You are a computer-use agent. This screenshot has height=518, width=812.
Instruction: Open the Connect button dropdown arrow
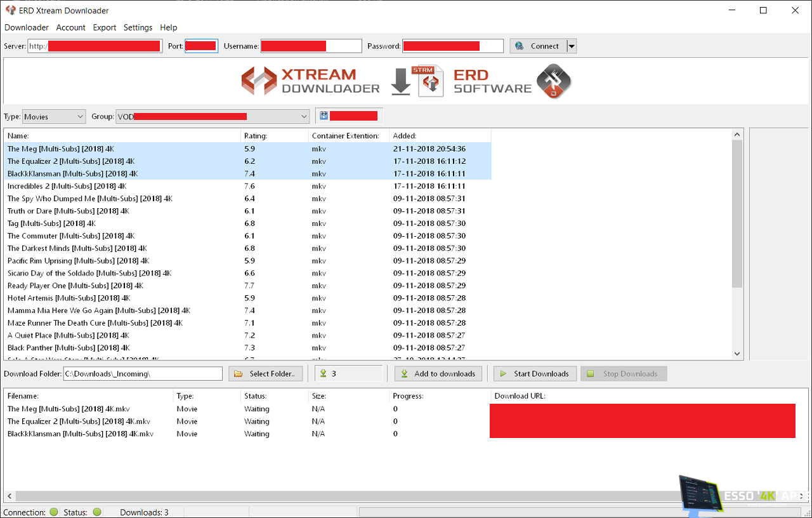point(570,45)
